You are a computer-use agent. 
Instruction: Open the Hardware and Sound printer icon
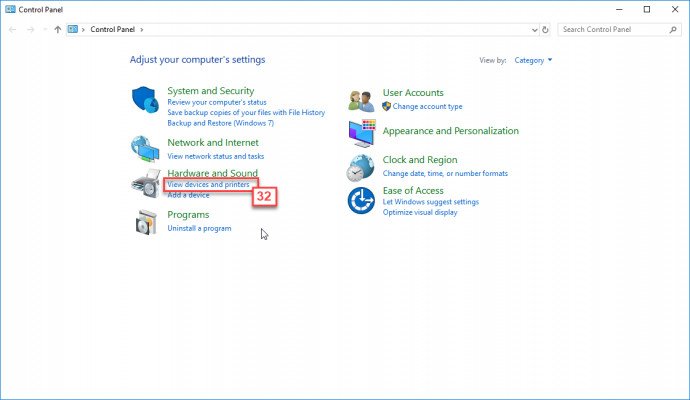[x=146, y=183]
